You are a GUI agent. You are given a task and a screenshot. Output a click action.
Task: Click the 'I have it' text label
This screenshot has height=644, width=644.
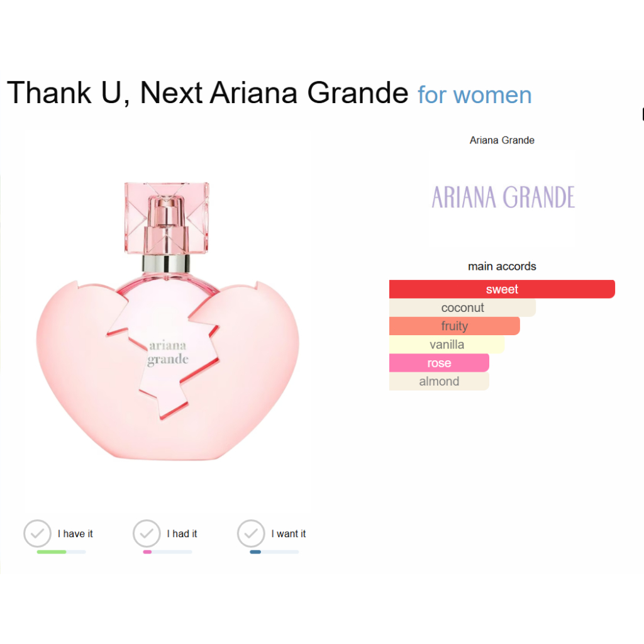pos(75,534)
